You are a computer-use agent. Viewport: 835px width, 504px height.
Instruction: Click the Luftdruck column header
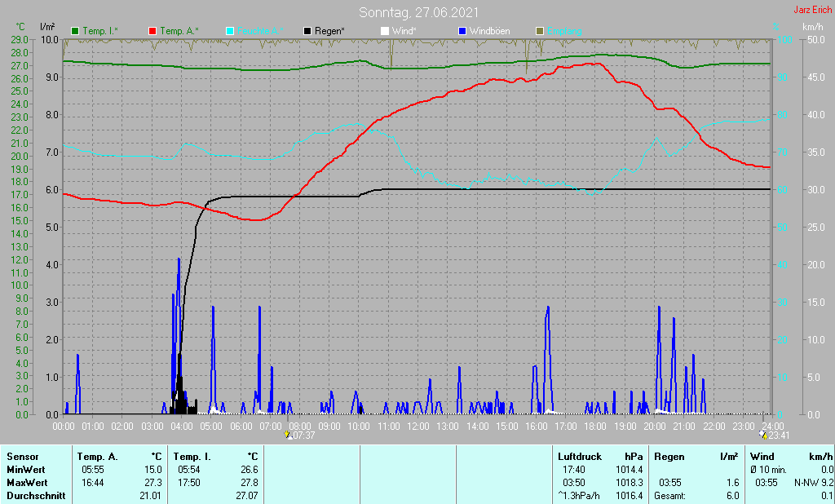click(580, 457)
